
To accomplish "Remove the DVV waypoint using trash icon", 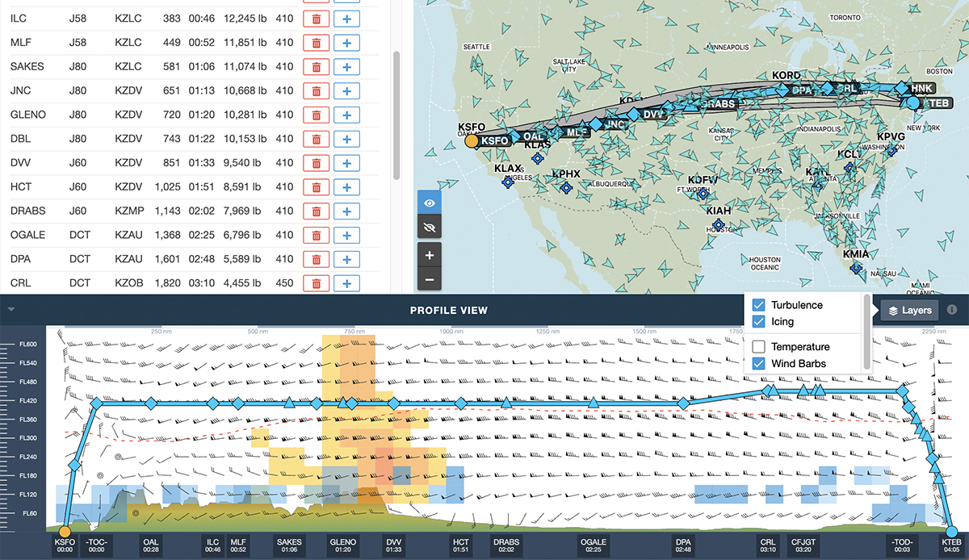I will (x=316, y=163).
